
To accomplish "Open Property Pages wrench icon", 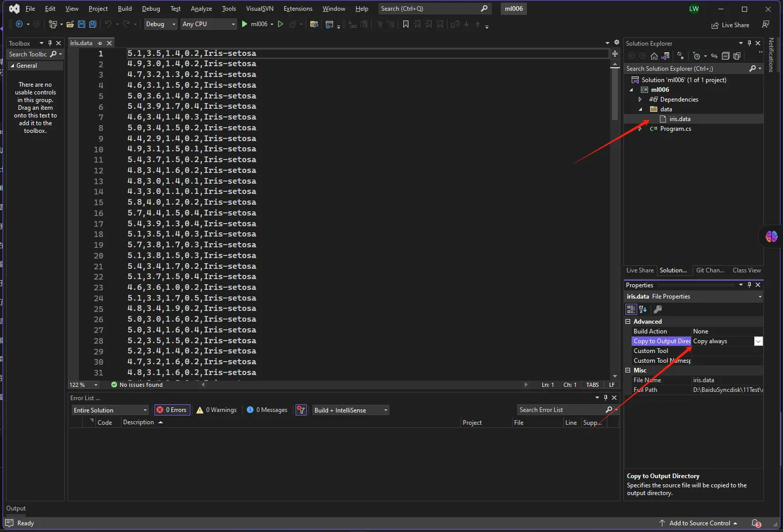I will click(x=658, y=309).
